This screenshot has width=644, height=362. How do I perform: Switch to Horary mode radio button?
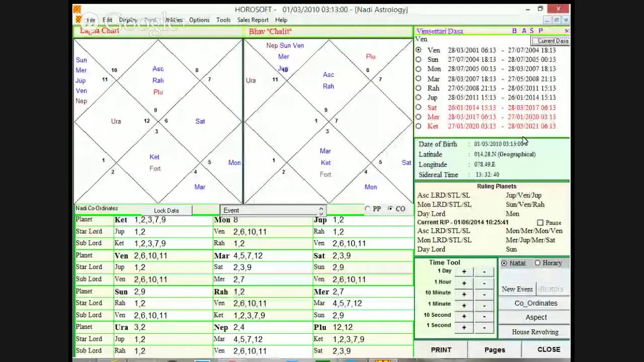[x=537, y=263]
